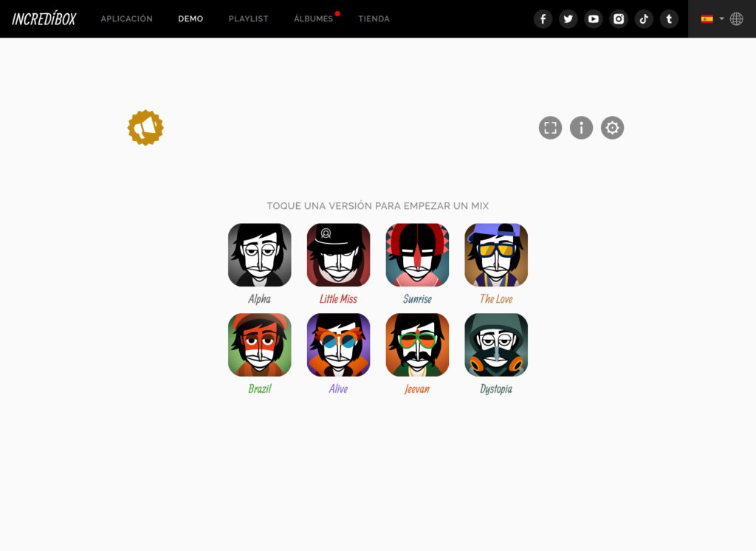Click the "Brazil" version label

259,389
